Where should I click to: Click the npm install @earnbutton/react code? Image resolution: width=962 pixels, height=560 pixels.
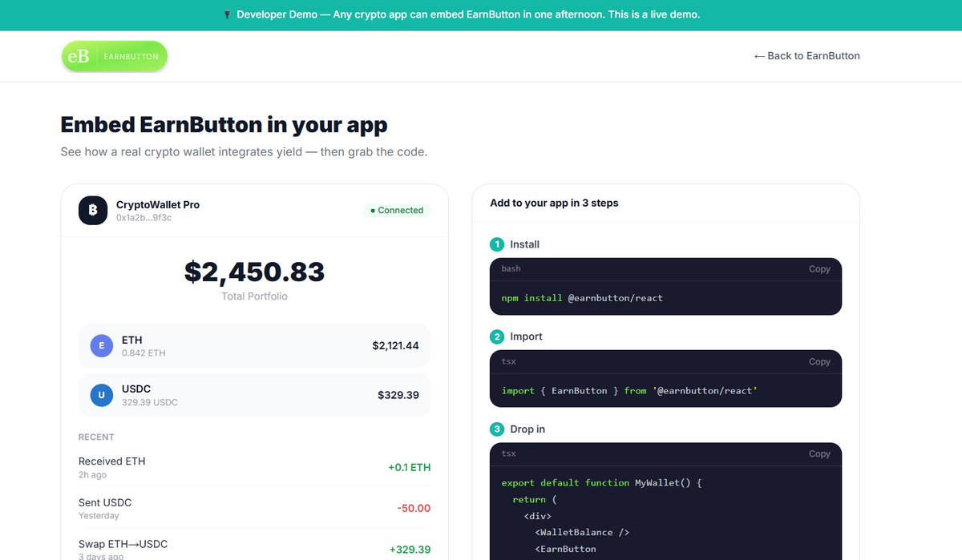click(582, 298)
